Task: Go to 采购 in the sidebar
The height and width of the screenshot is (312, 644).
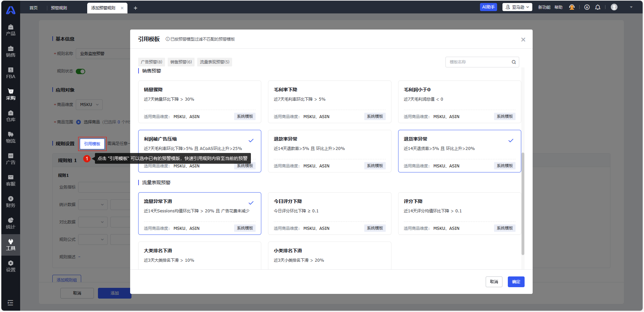Action: click(10, 94)
